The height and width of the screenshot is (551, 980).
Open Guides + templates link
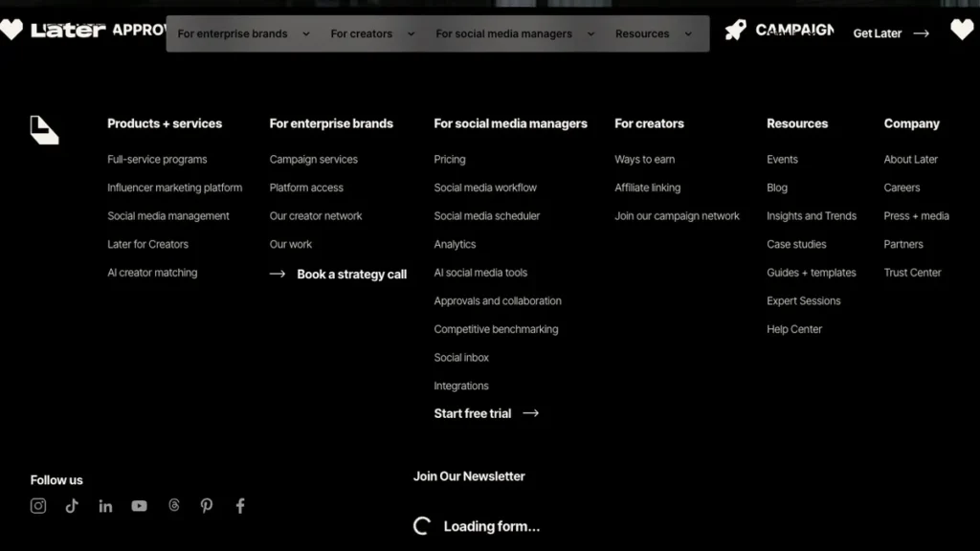click(812, 273)
